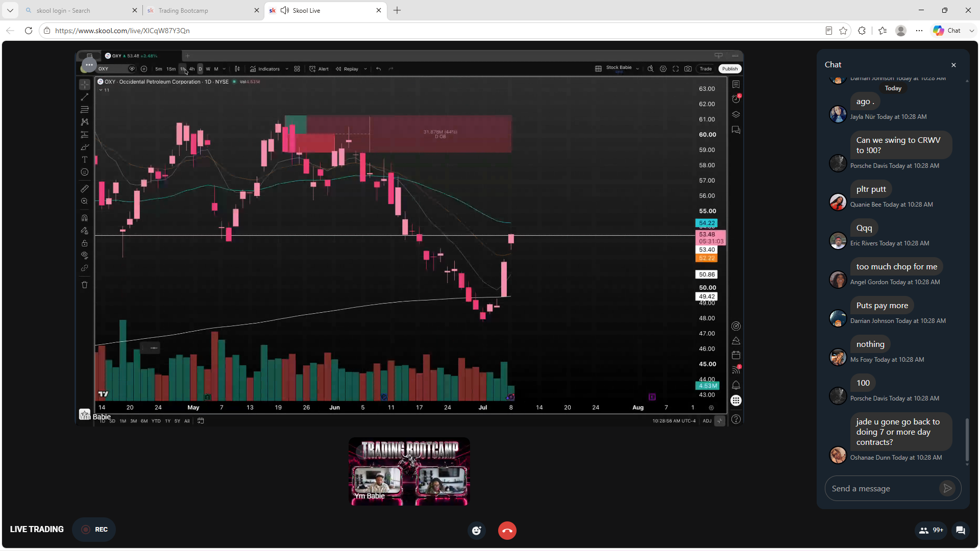Screen dimensions: 980x551
Task: Select the W weekly interval
Action: (208, 69)
